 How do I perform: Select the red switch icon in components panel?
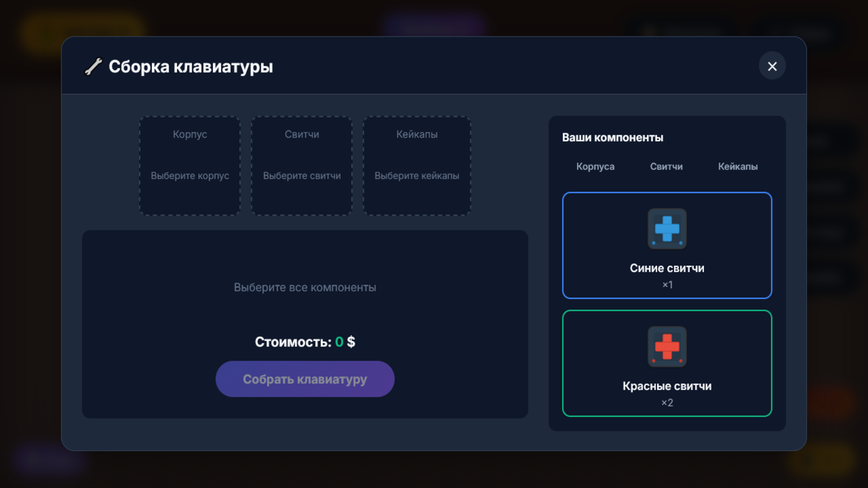pos(667,347)
